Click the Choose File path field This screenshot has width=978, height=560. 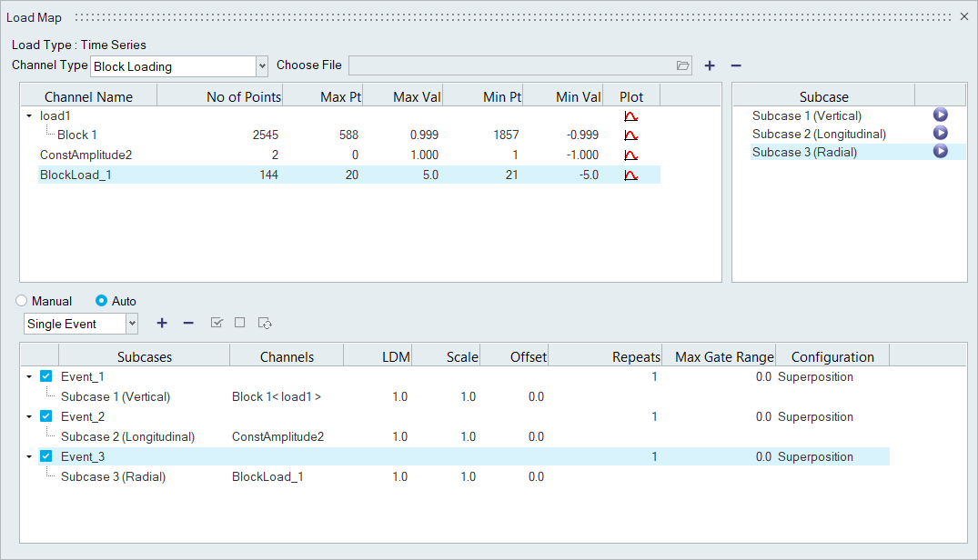pyautogui.click(x=511, y=65)
